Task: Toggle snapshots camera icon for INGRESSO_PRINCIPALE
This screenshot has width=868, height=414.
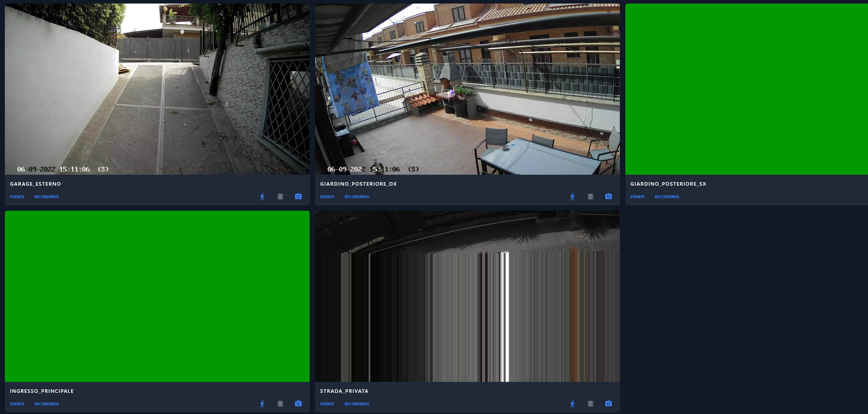Action: tap(298, 404)
